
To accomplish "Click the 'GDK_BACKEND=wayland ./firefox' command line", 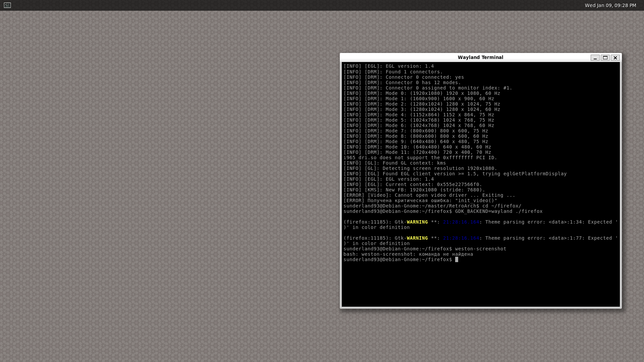I will [443, 211].
